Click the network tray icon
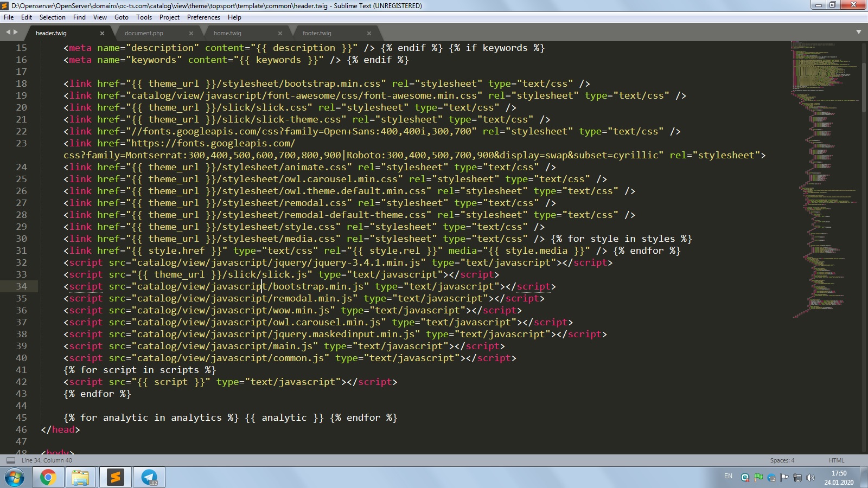This screenshot has width=868, height=488. click(797, 478)
